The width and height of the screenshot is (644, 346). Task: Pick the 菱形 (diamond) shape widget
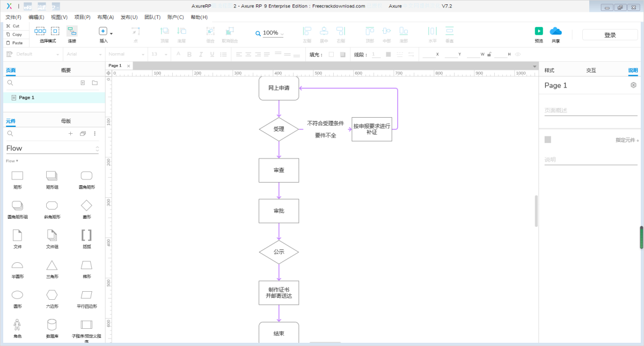point(86,205)
